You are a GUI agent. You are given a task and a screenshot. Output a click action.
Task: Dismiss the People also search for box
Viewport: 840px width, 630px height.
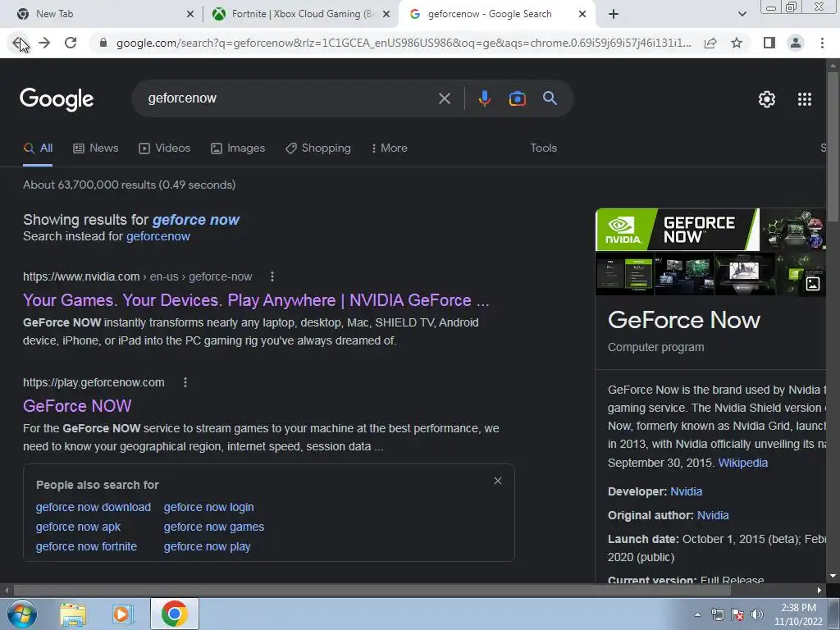click(x=498, y=481)
